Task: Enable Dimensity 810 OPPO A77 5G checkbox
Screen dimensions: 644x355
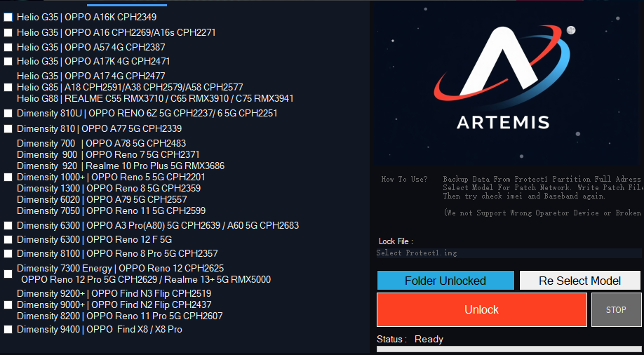Action: pos(8,128)
